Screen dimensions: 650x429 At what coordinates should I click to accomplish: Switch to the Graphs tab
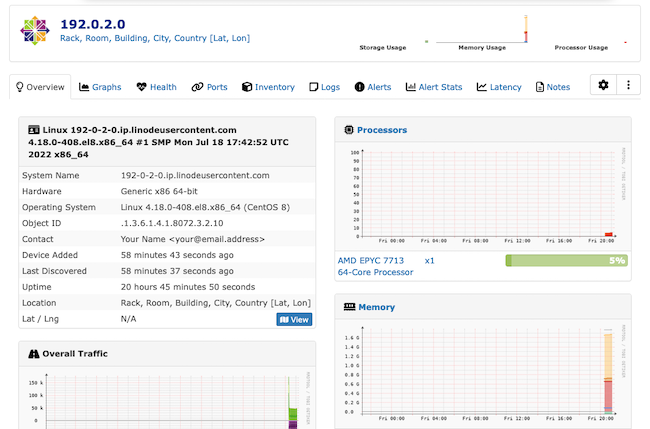tap(100, 87)
